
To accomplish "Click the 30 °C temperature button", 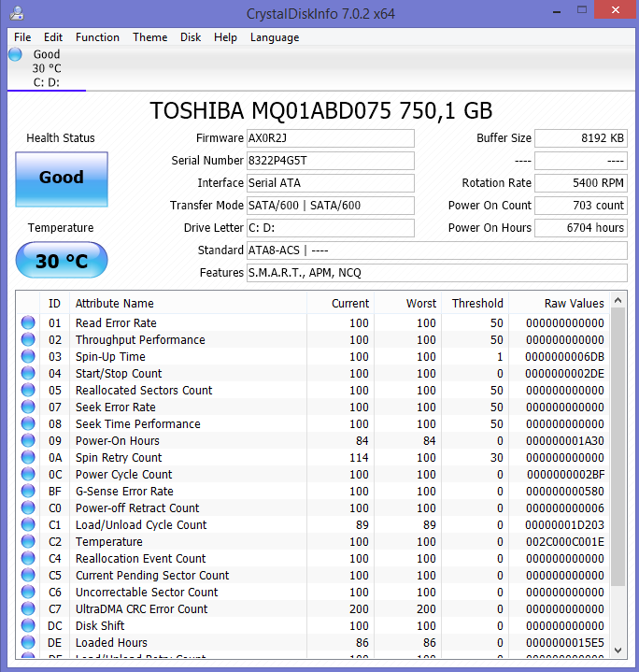I will pos(62,260).
